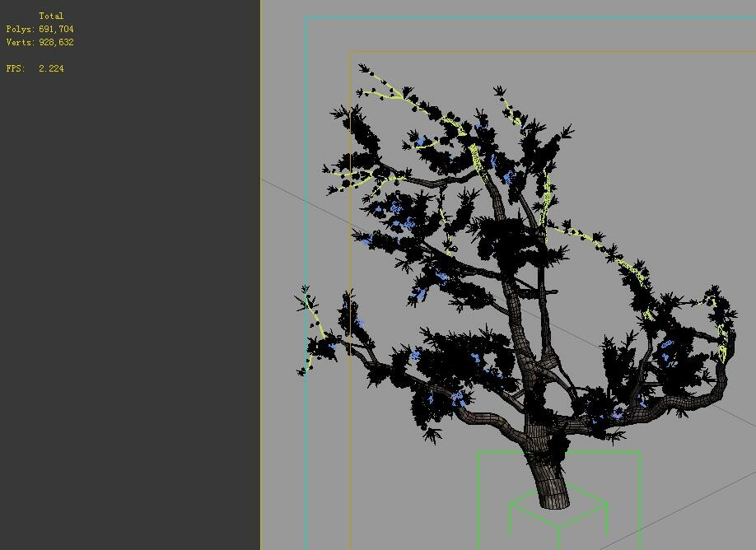Click the Polys: 691,704 statistic
The width and height of the screenshot is (756, 550).
pos(40,29)
